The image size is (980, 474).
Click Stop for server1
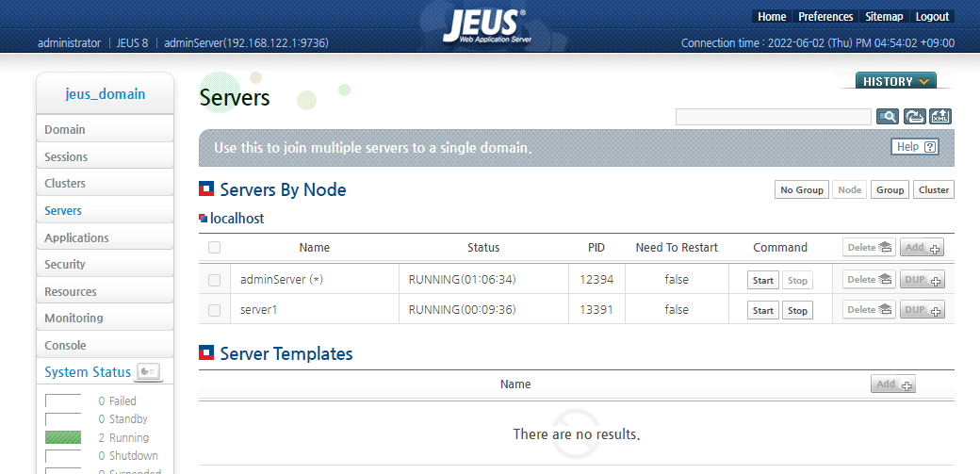pos(797,311)
